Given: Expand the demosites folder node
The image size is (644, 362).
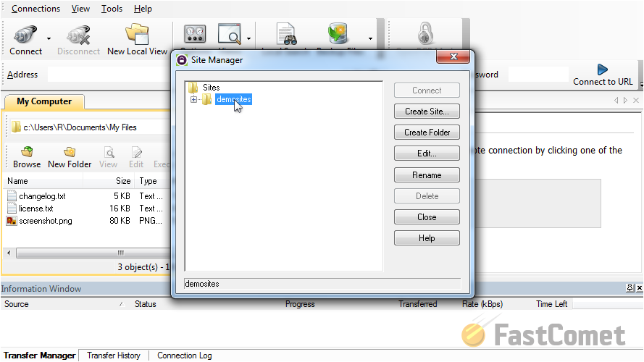Looking at the screenshot, I should (x=193, y=99).
